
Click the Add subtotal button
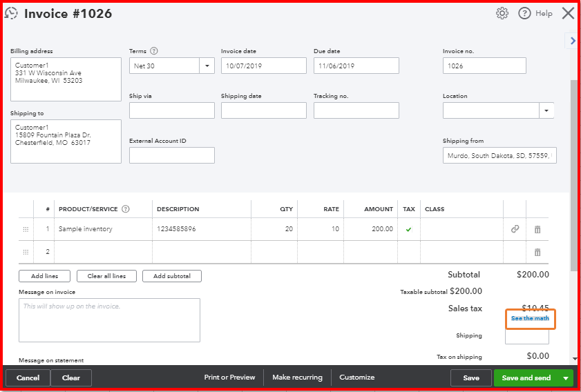[x=172, y=276]
